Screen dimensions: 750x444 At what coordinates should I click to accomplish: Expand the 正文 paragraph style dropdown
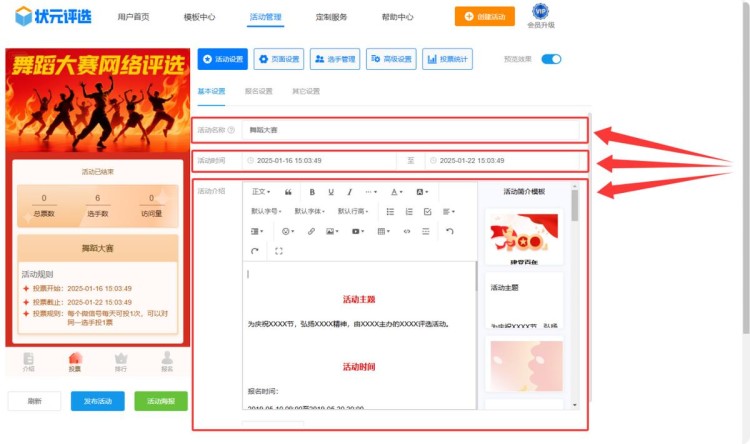point(260,191)
